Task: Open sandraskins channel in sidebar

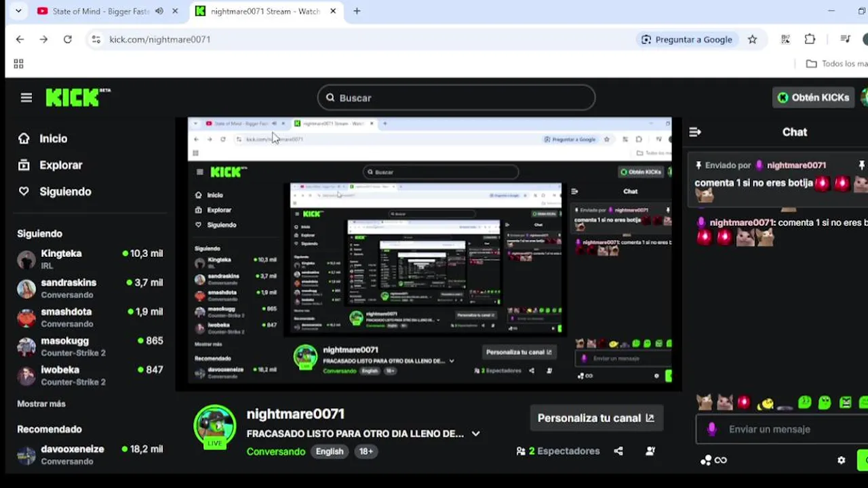Action: click(90, 288)
